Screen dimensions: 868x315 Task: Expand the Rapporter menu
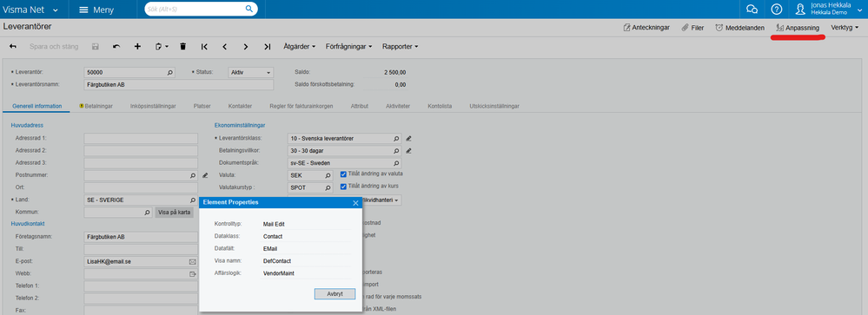pyautogui.click(x=401, y=47)
